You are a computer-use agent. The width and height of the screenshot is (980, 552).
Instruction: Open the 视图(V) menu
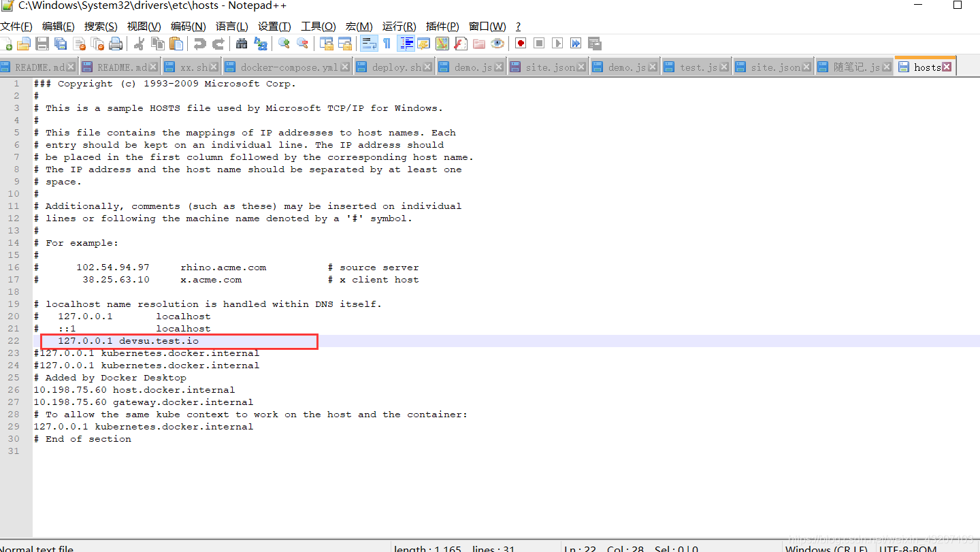144,27
